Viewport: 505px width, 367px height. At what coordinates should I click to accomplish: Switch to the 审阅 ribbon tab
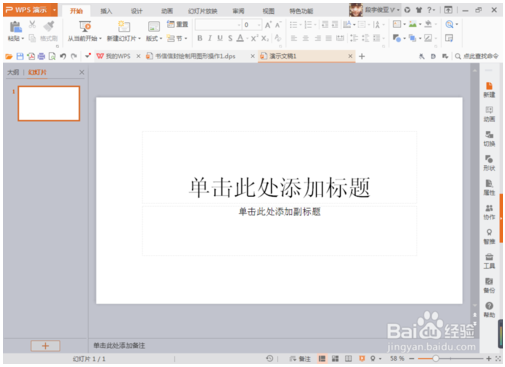point(238,11)
